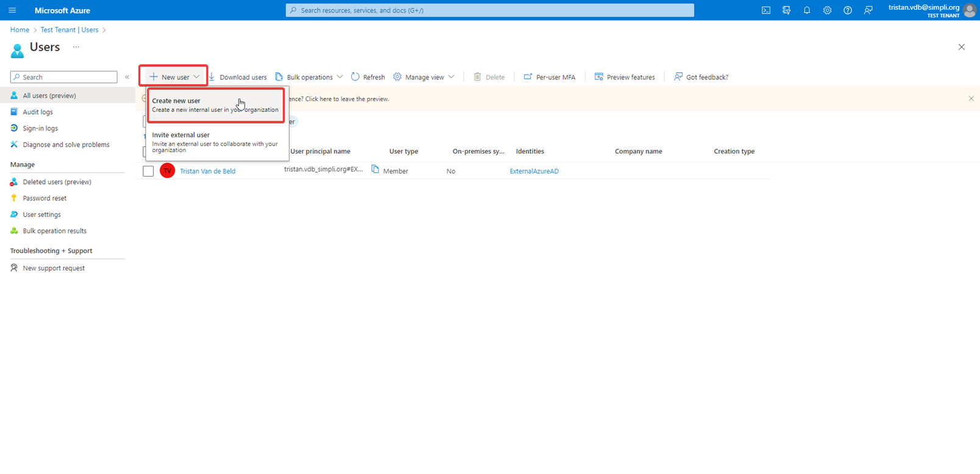Open the Azure portal hamburger menu
The height and width of the screenshot is (474, 980).
(x=12, y=10)
